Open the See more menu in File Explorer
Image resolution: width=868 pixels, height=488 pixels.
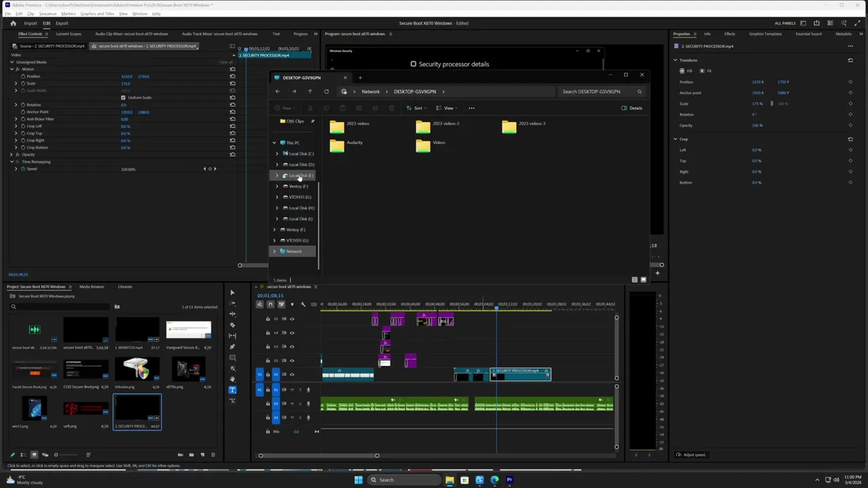tap(472, 108)
